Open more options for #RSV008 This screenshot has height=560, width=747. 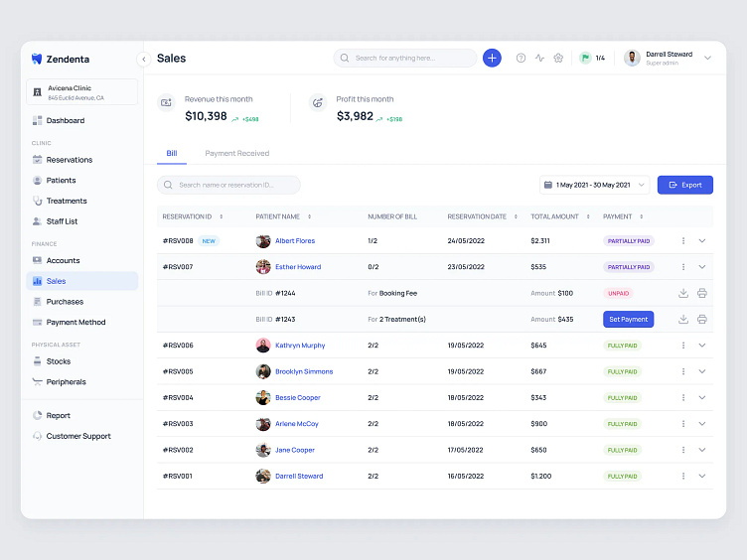coord(683,241)
